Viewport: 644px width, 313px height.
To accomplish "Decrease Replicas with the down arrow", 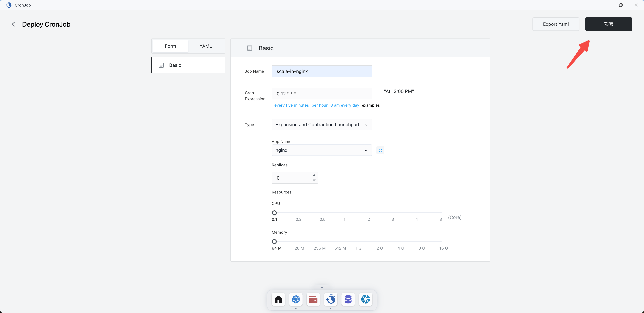I will pyautogui.click(x=314, y=180).
